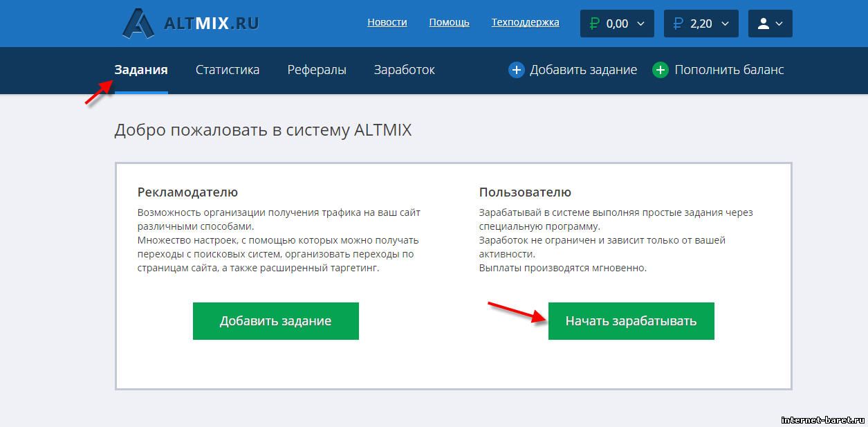
Task: Expand the 2,20 balance dropdown arrow
Action: [725, 24]
